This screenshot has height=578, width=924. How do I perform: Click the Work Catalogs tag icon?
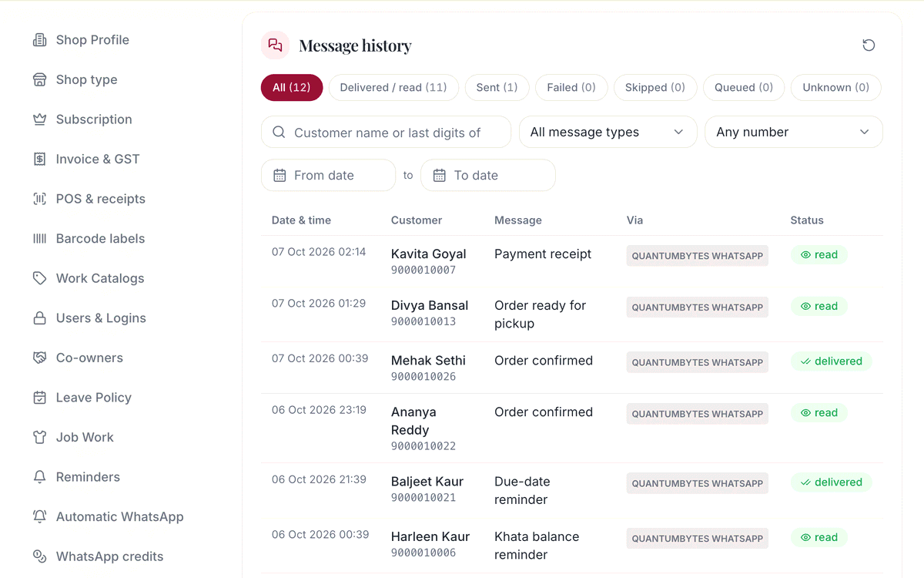(x=39, y=278)
